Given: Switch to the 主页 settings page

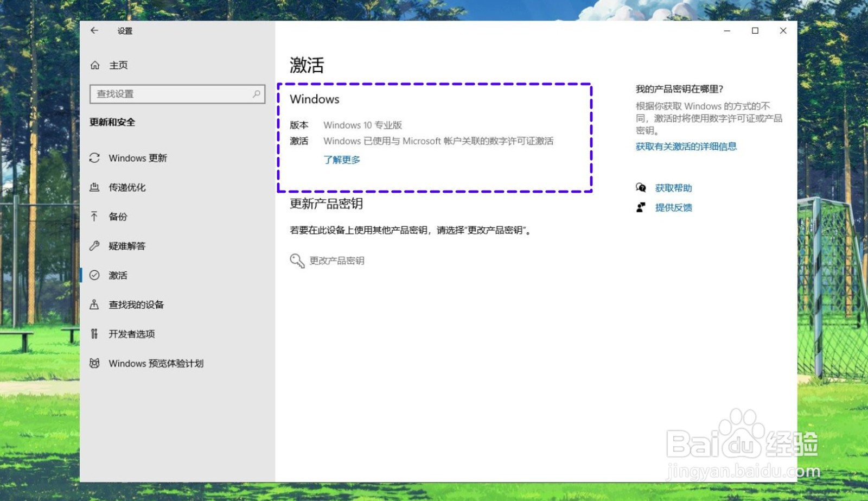Looking at the screenshot, I should 118,65.
